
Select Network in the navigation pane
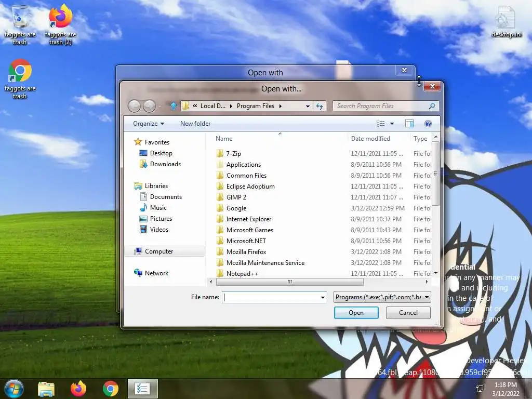(x=151, y=273)
